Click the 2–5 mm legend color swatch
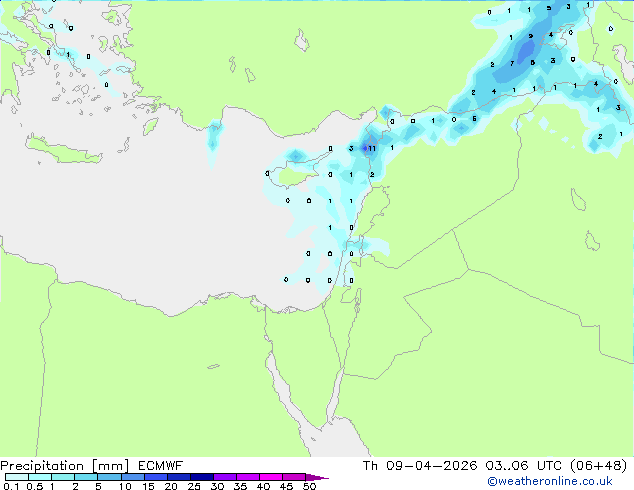Viewport: 634px width, 490px height. tap(86, 477)
